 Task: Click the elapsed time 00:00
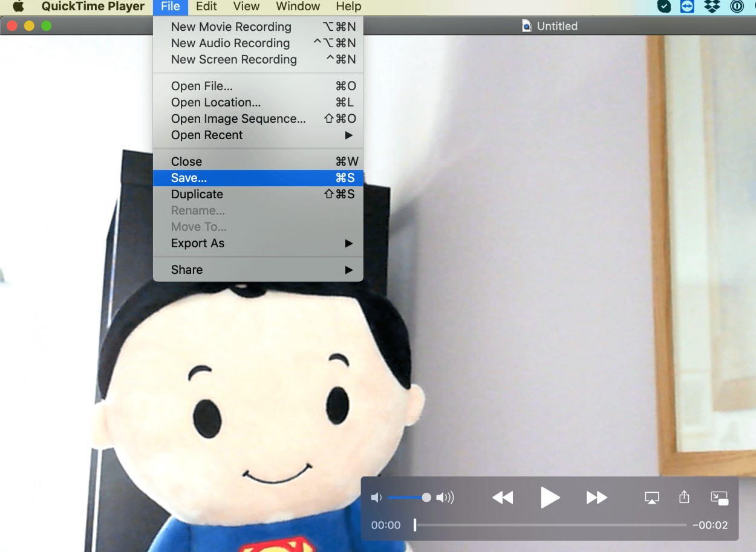386,525
